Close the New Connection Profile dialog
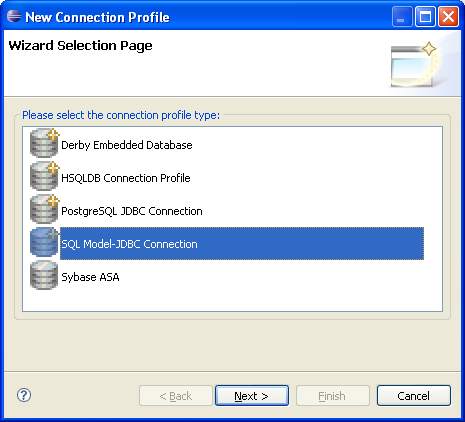Viewport: 465px width, 422px height. click(x=448, y=16)
